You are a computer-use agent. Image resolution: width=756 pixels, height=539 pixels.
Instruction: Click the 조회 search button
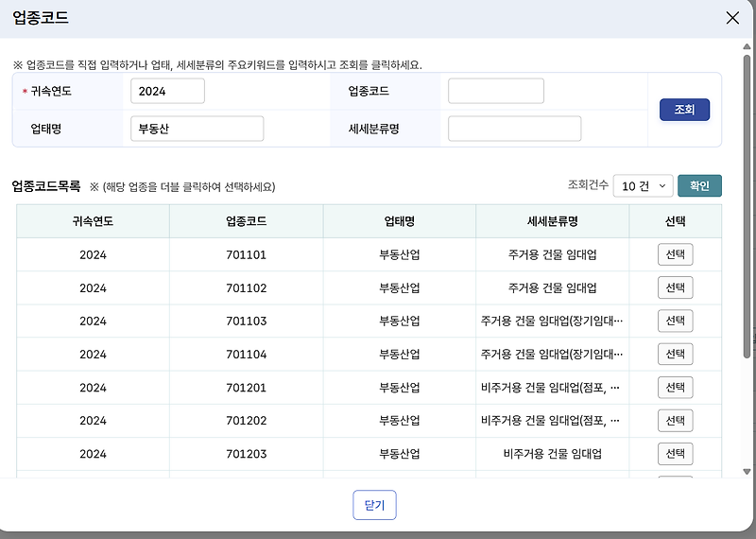point(684,110)
